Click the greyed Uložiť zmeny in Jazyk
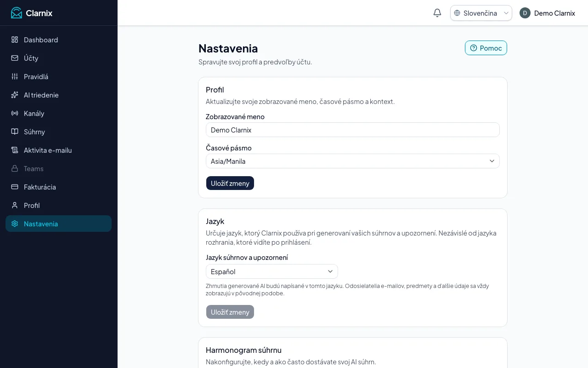Image resolution: width=588 pixels, height=368 pixels. 230,312
